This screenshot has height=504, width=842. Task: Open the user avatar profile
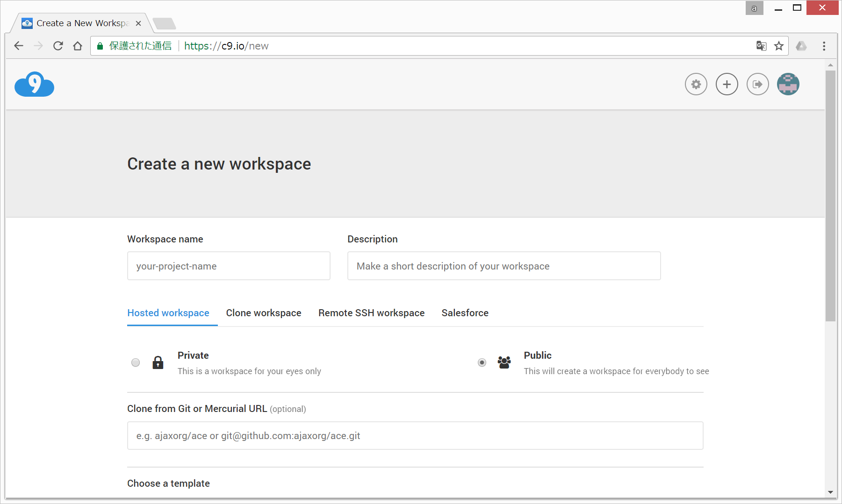click(788, 85)
